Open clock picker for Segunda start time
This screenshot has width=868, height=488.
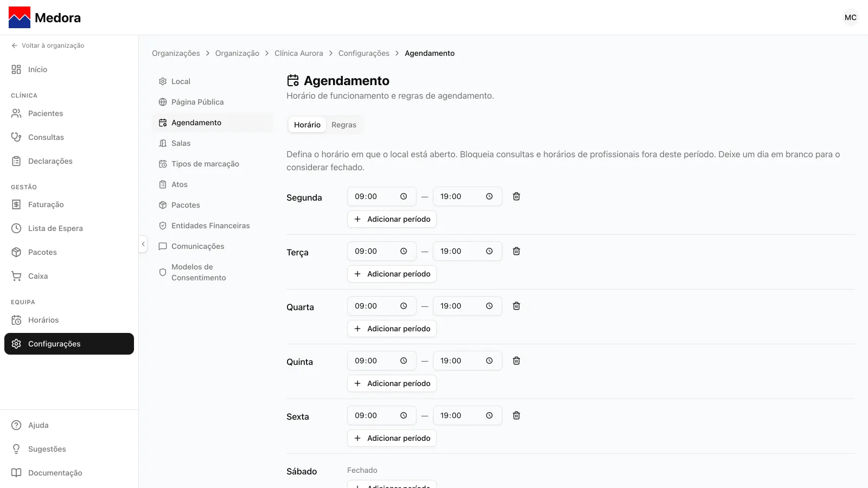pos(404,196)
